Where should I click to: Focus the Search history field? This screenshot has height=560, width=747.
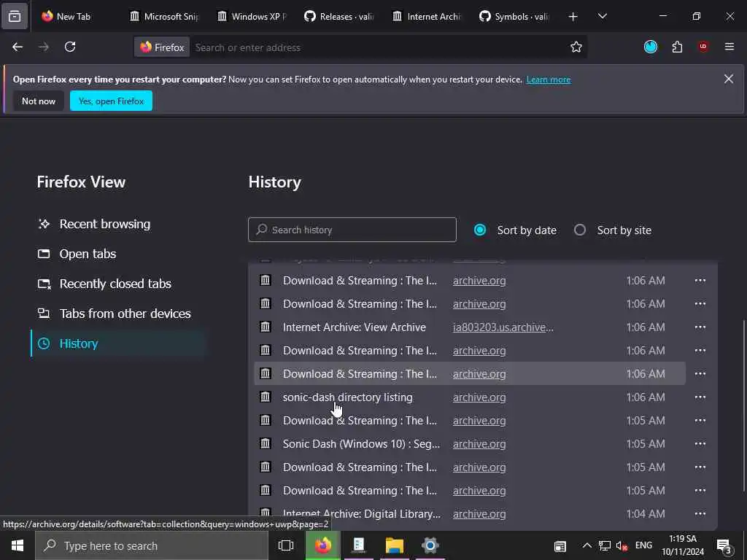point(352,230)
